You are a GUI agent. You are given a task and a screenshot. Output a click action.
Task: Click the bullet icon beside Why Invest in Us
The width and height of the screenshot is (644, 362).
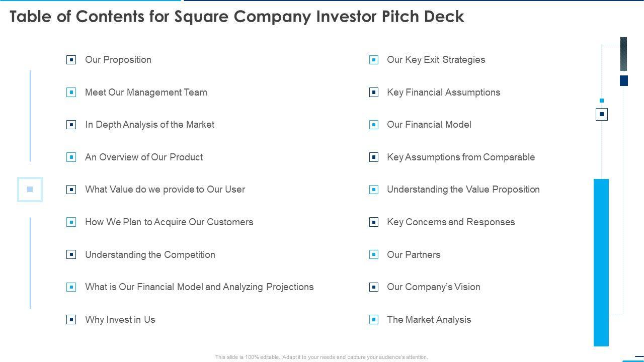coord(71,320)
